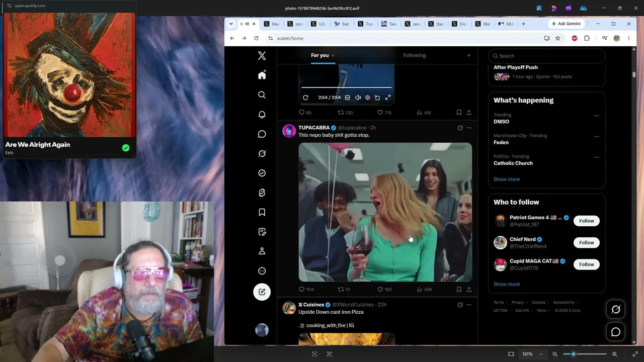This screenshot has width=644, height=362.
Task: Follow Cupid MAGA CAT
Action: [x=587, y=264]
